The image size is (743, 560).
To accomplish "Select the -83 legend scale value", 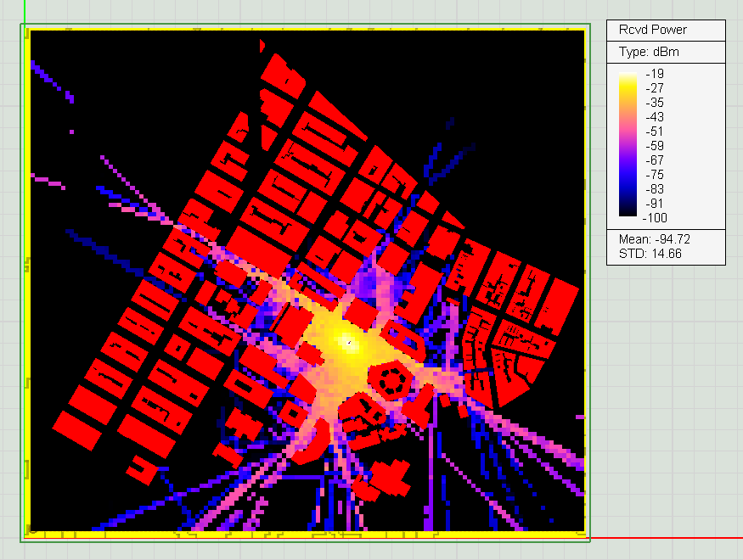I will [x=655, y=189].
